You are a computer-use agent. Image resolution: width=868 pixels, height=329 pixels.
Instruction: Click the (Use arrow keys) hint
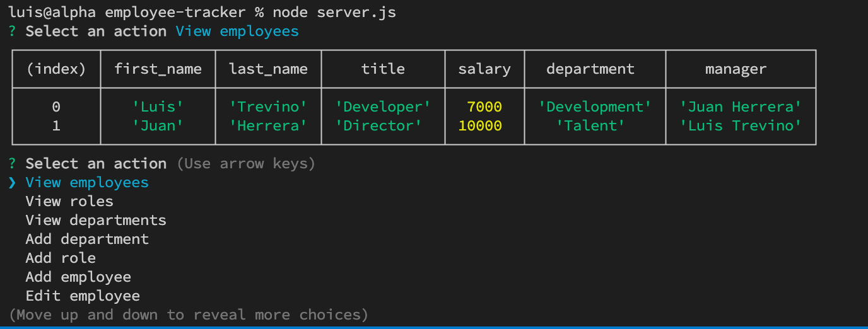(x=246, y=164)
